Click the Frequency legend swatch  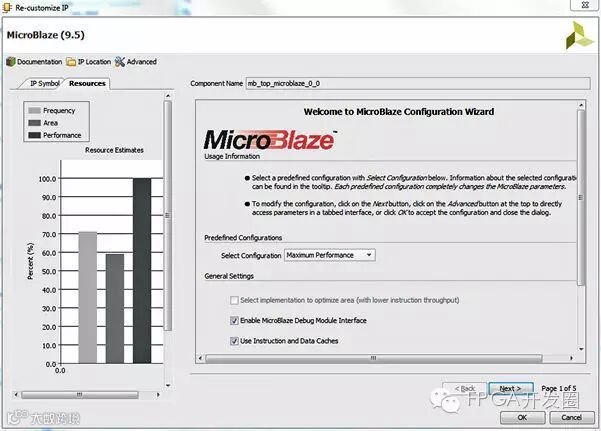pyautogui.click(x=34, y=110)
